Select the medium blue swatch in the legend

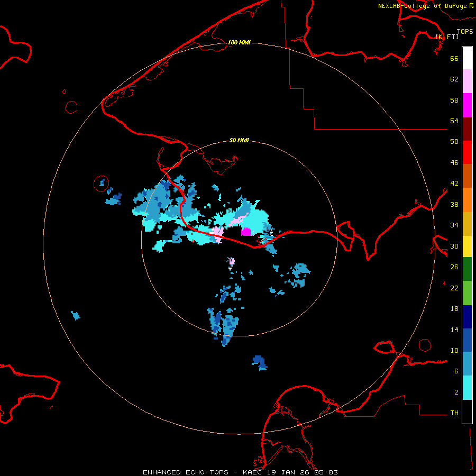467,340
